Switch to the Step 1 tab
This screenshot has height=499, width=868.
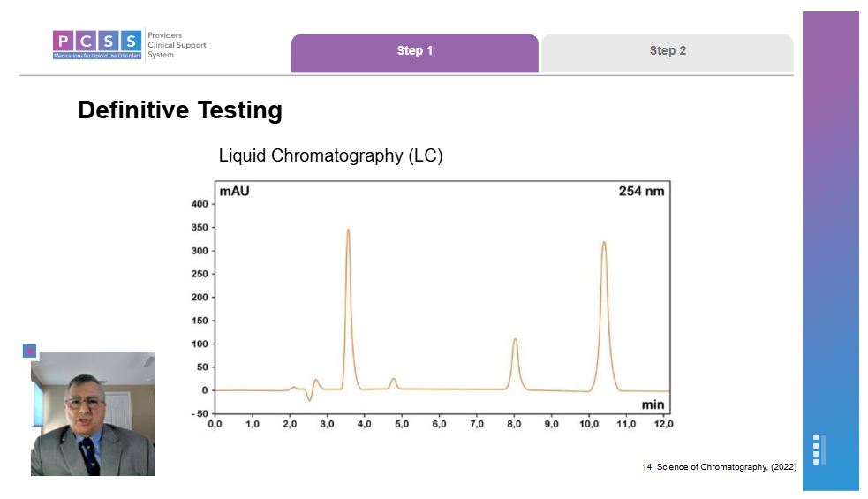(414, 51)
